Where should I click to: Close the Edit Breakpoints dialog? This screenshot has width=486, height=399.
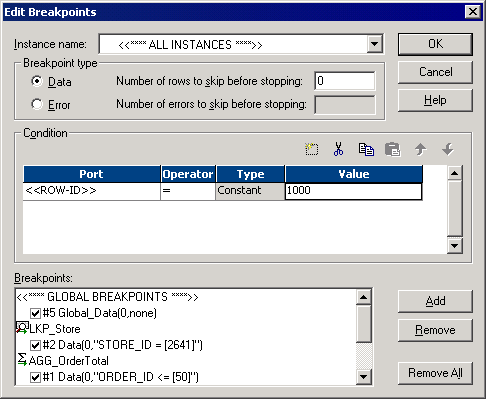pyautogui.click(x=473, y=12)
